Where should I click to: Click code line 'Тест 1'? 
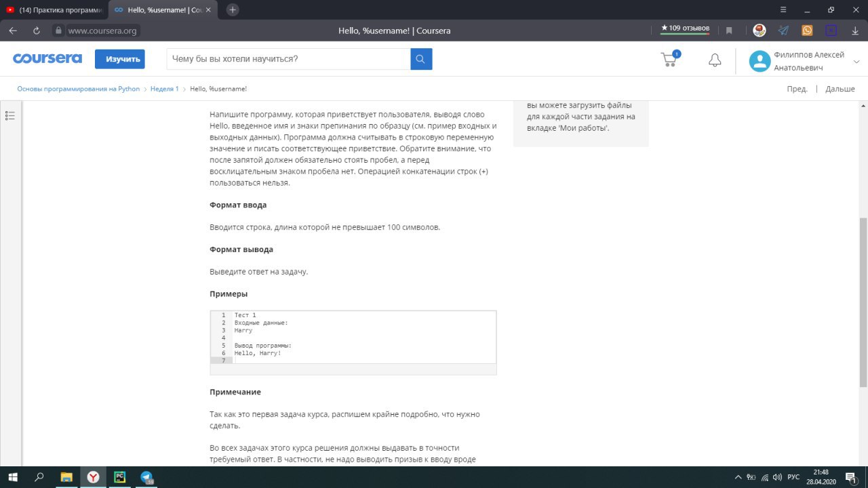click(245, 315)
